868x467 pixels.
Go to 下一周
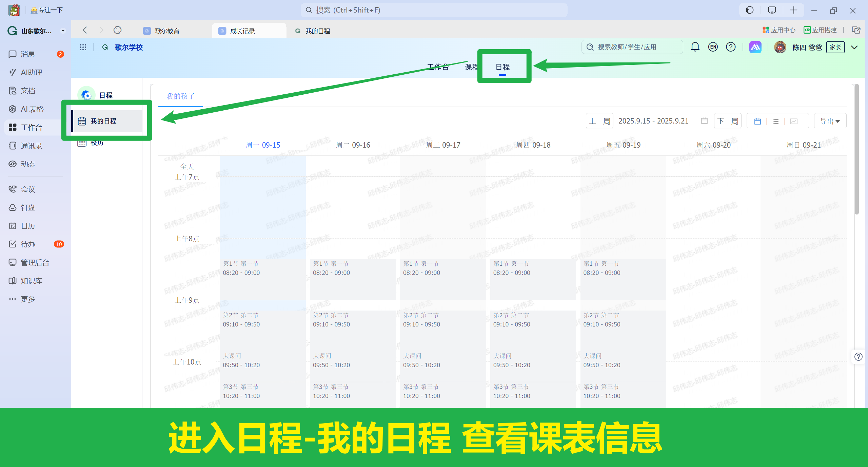coord(728,121)
